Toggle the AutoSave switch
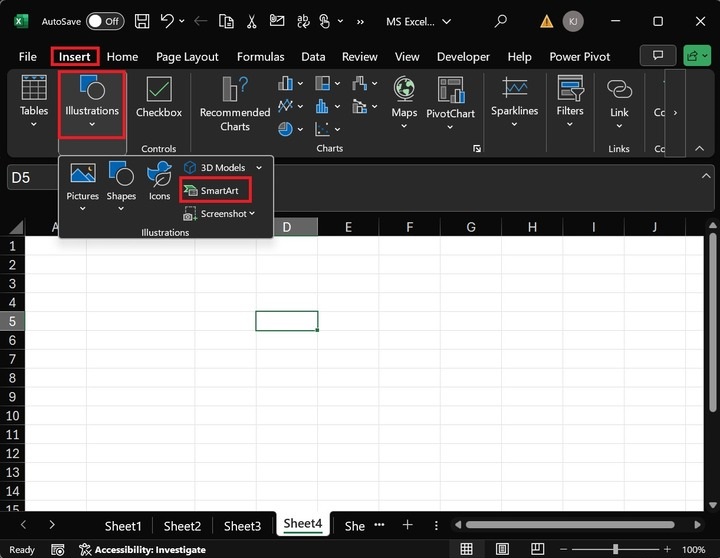 click(x=105, y=21)
